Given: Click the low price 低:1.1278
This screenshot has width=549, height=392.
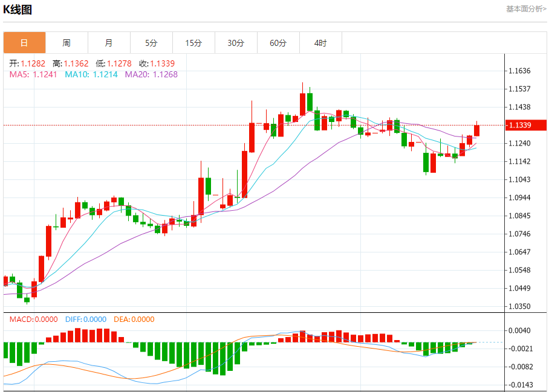Looking at the screenshot, I should (114, 63).
